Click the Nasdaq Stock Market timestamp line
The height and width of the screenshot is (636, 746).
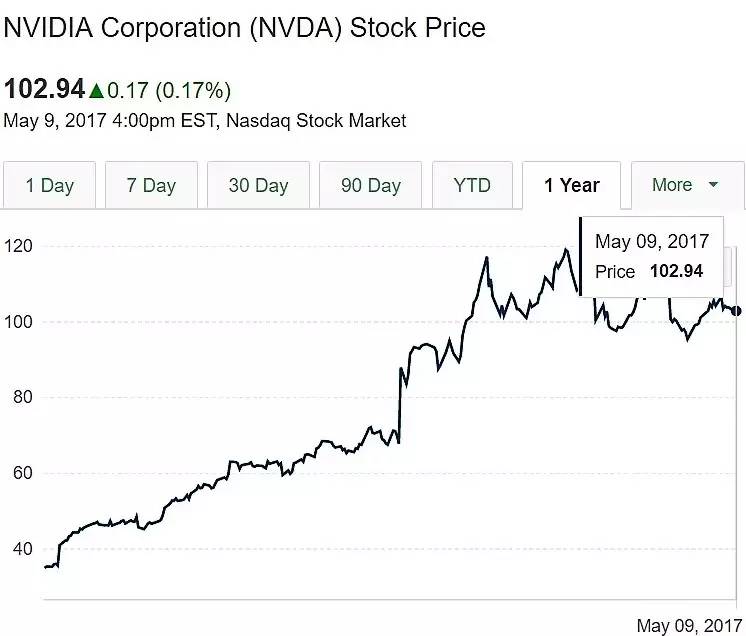coord(205,121)
